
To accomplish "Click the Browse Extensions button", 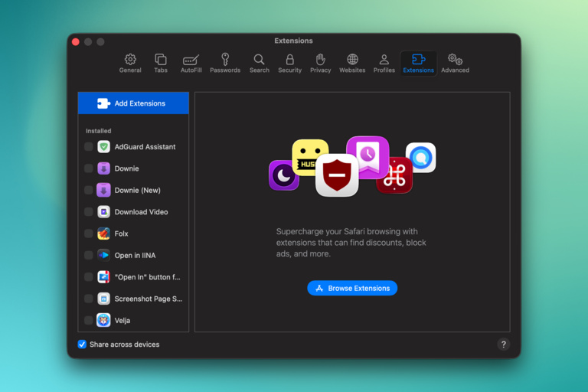I will [352, 288].
